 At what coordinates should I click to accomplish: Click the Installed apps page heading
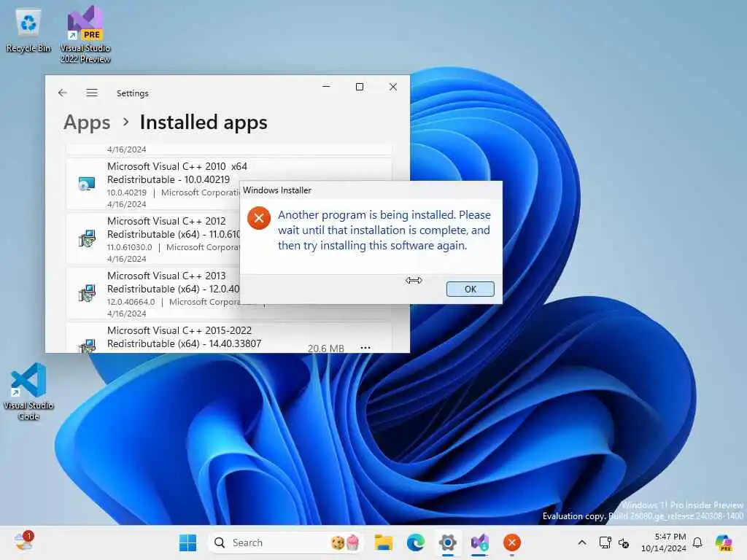(x=204, y=122)
